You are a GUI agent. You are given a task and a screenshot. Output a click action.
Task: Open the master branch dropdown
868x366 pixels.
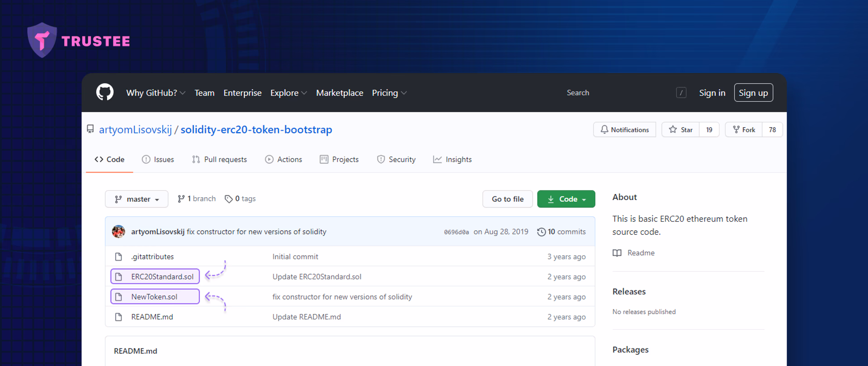click(x=137, y=199)
